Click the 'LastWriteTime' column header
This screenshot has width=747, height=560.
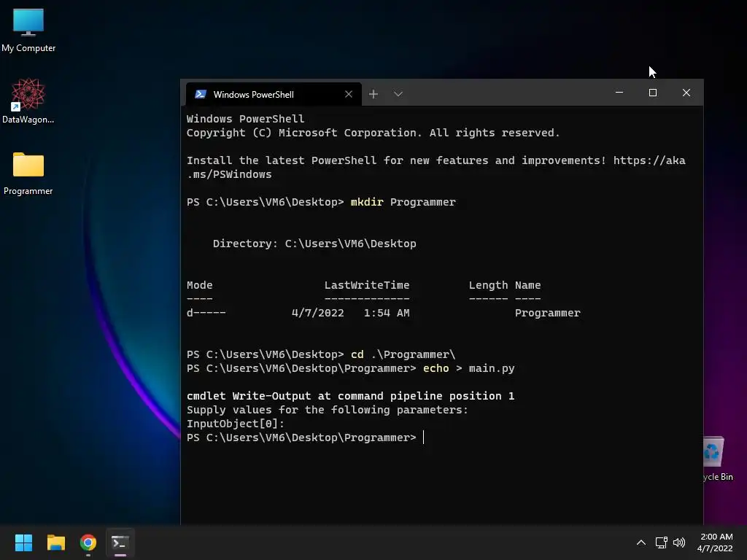(367, 285)
